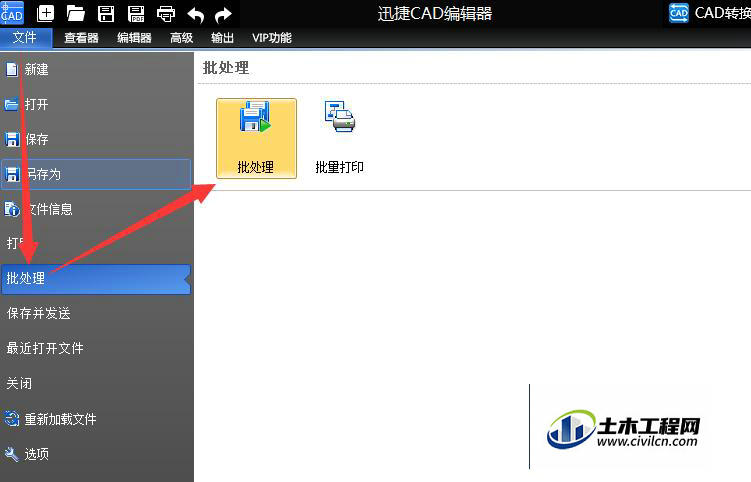Undo last action arrow icon
The width and height of the screenshot is (751, 482).
point(195,15)
